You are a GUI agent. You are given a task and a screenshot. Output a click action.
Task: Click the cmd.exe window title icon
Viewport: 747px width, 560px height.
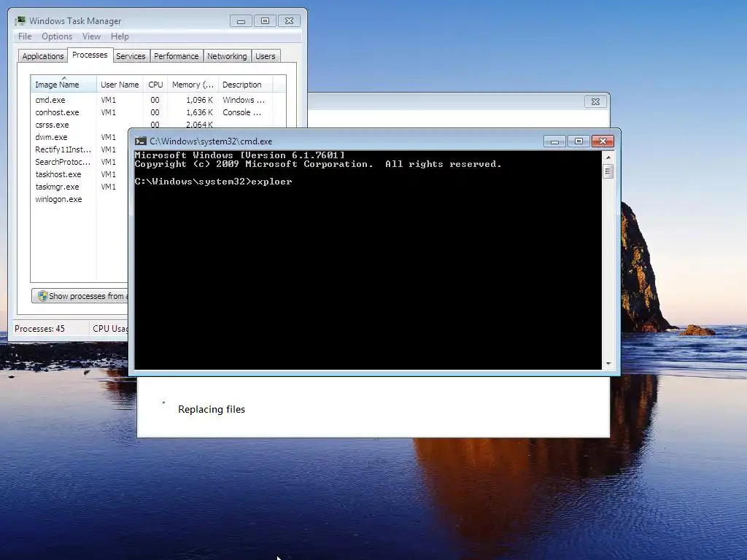tap(141, 141)
